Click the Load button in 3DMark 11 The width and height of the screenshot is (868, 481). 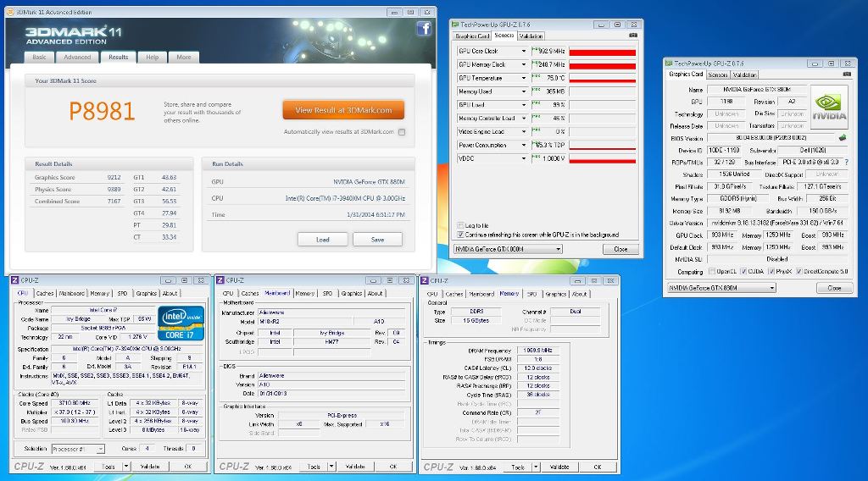coord(323,240)
